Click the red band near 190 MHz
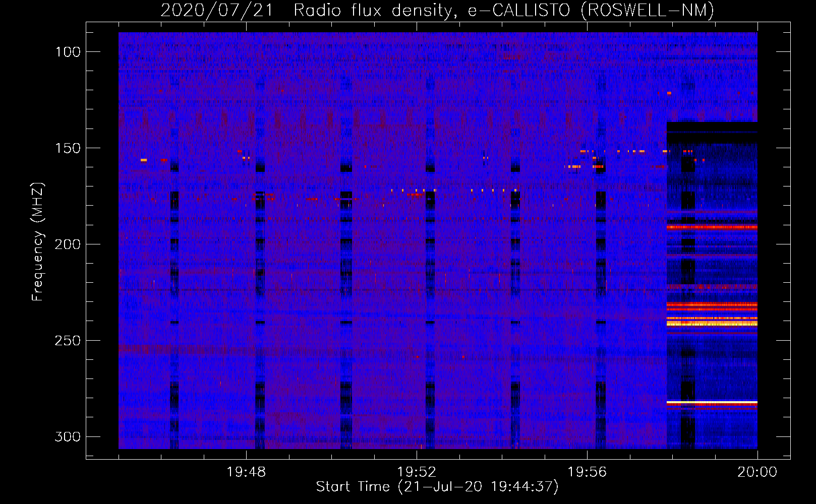The width and height of the screenshot is (816, 504). coord(712,227)
